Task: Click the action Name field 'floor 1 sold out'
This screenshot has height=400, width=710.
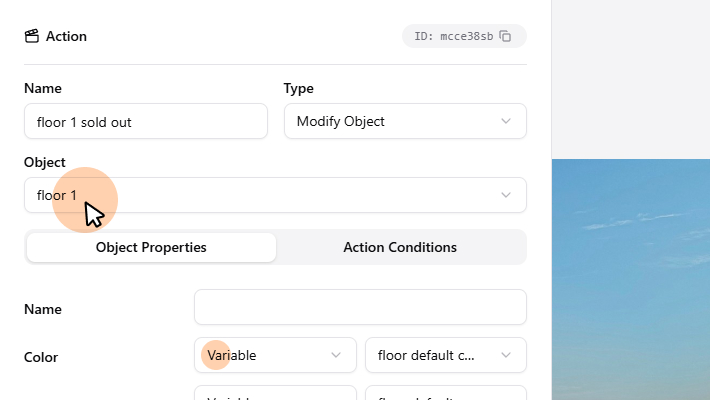Action: pos(146,121)
